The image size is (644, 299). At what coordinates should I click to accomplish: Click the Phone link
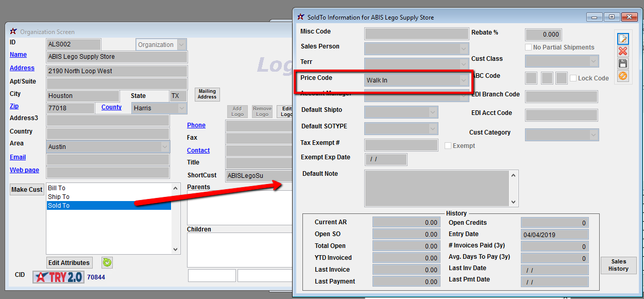[x=196, y=125]
